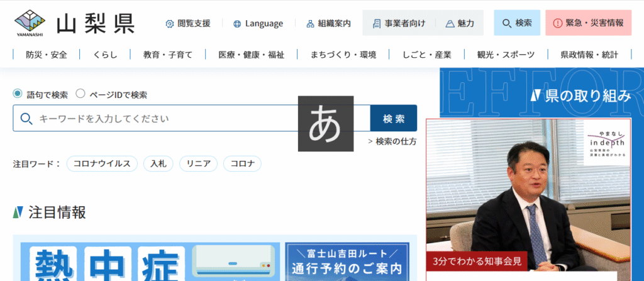644x281 pixels.
Task: Open the しごと・産業 menu
Action: click(427, 55)
